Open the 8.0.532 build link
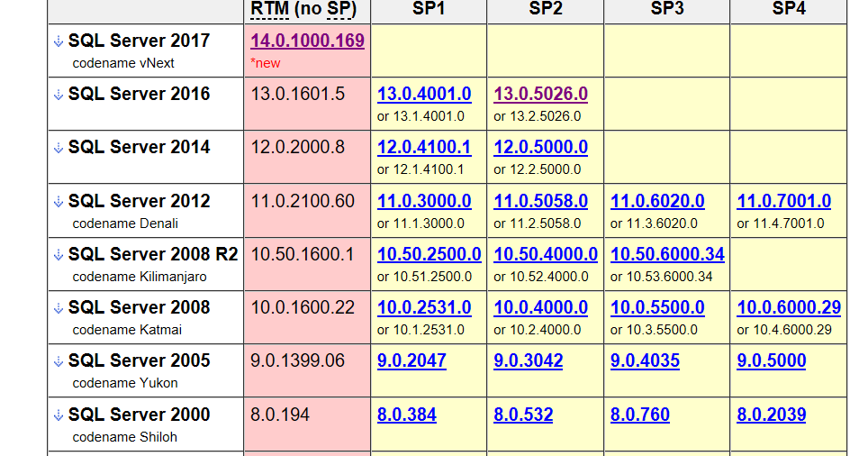 pos(523,414)
